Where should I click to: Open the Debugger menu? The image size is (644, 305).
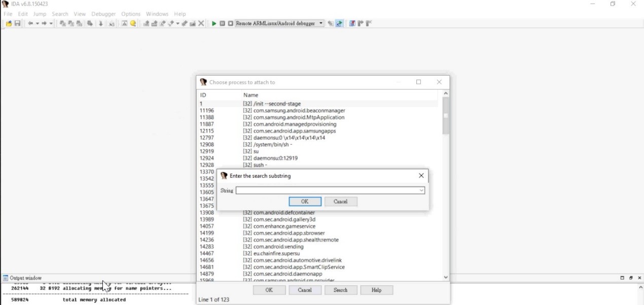tap(103, 14)
